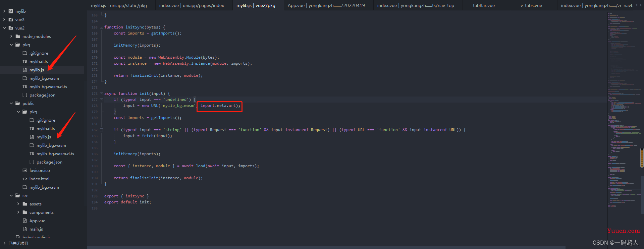Fold the if block at line 177

pyautogui.click(x=101, y=100)
